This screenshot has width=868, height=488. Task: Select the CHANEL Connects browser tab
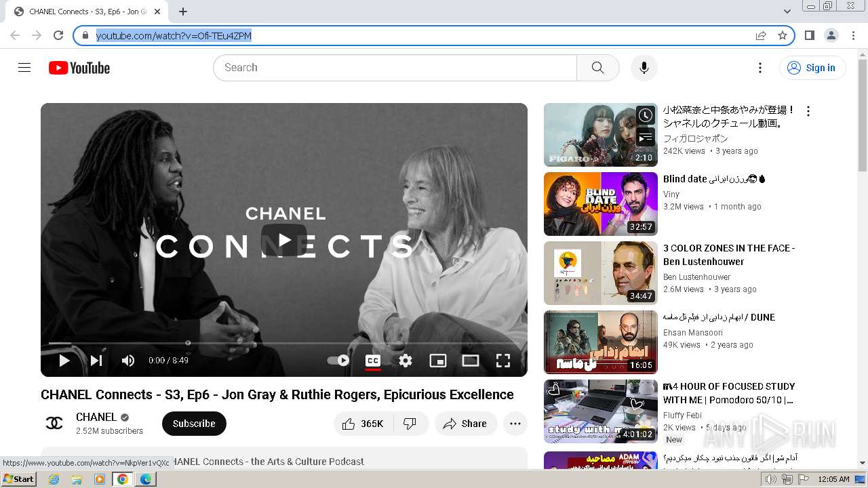click(87, 12)
